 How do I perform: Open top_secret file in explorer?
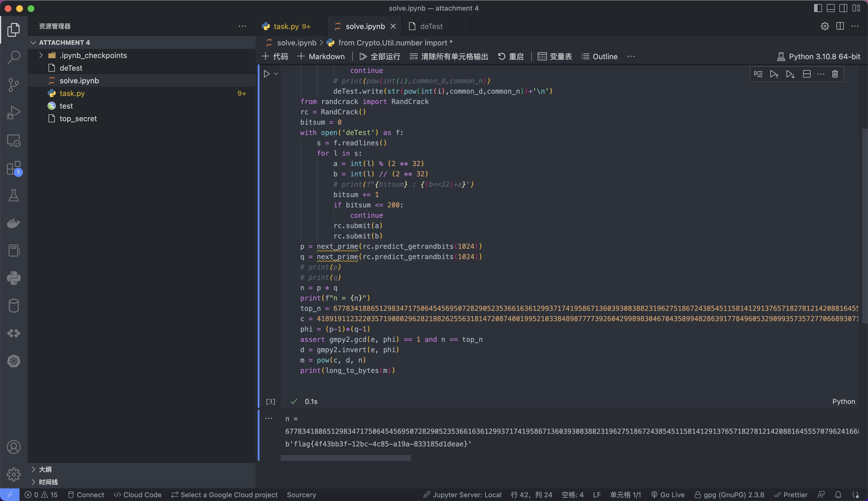point(142,119)
